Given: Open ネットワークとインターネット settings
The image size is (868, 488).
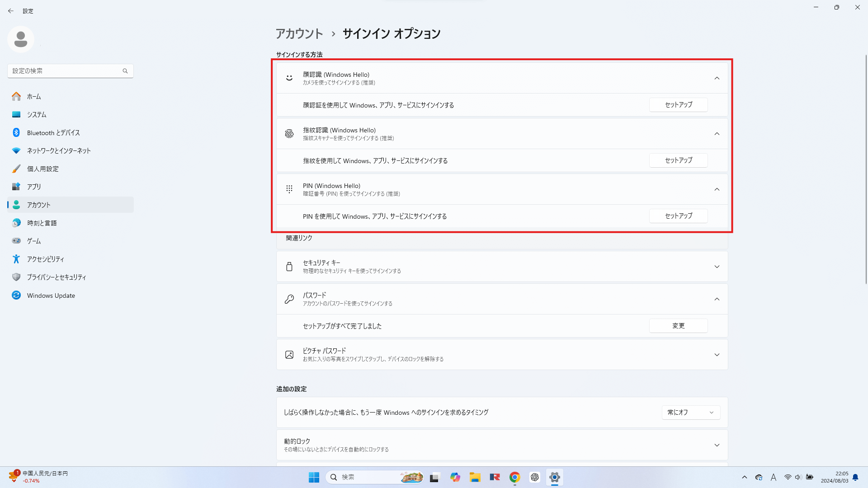Looking at the screenshot, I should (71, 150).
